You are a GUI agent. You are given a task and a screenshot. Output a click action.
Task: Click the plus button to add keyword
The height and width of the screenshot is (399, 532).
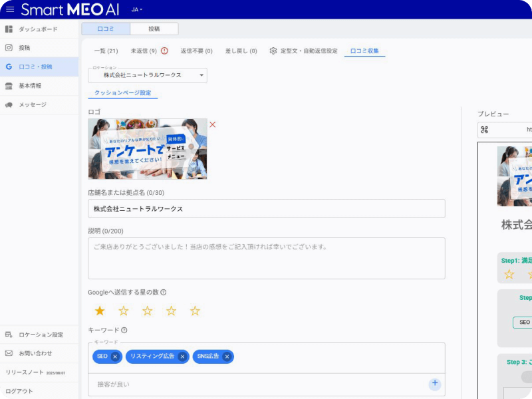434,384
